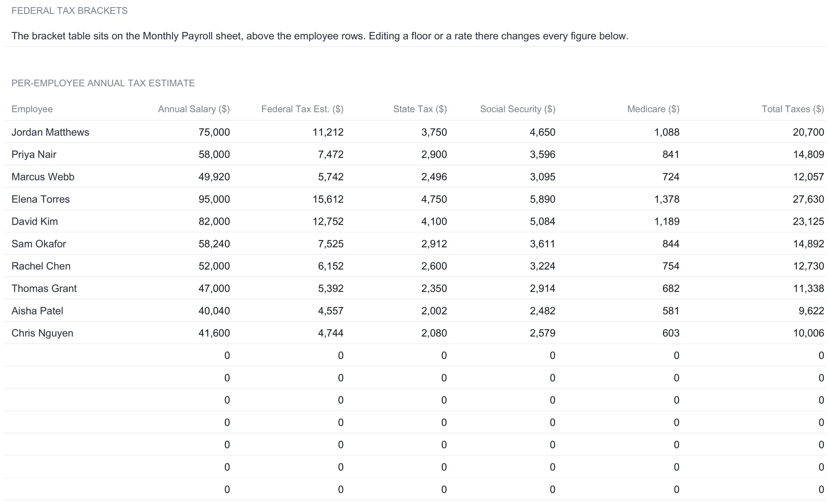Select the David Kim name cell

pyautogui.click(x=35, y=222)
